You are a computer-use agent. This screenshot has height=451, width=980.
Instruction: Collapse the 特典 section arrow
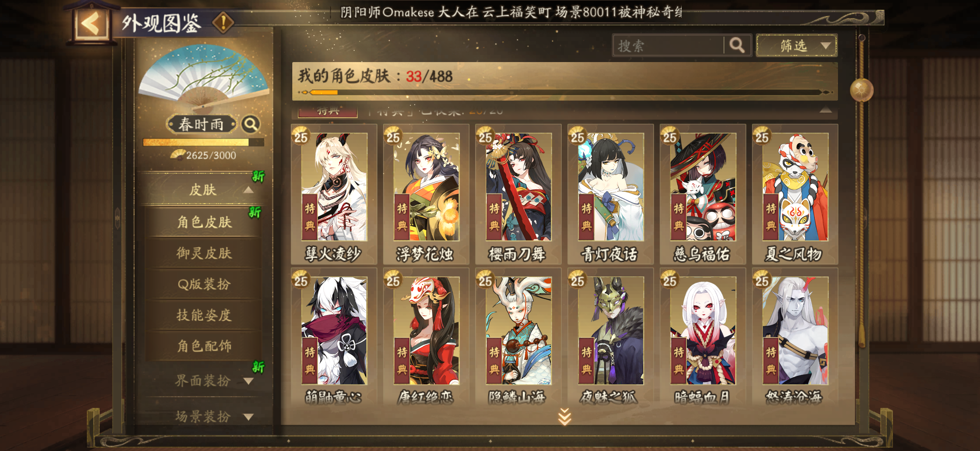[825, 110]
